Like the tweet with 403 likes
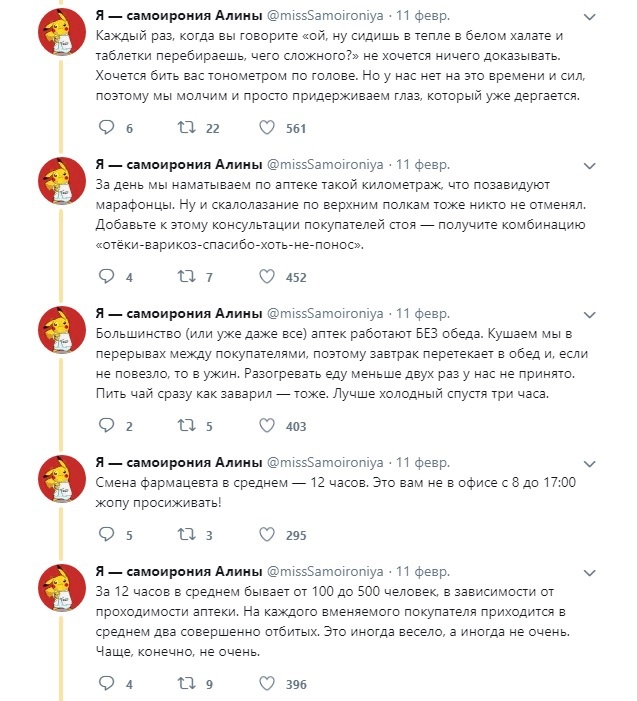Screen dimensions: 637x701 tap(267, 425)
